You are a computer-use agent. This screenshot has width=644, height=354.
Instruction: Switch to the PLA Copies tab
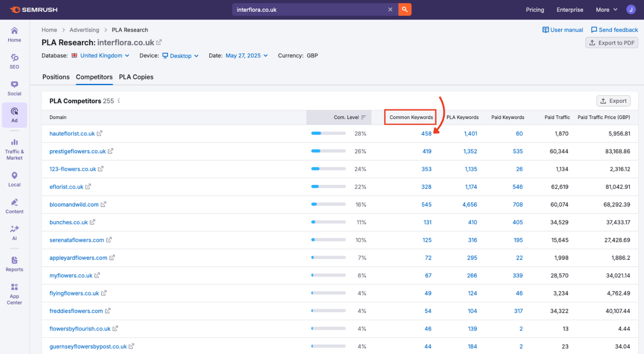pos(136,77)
